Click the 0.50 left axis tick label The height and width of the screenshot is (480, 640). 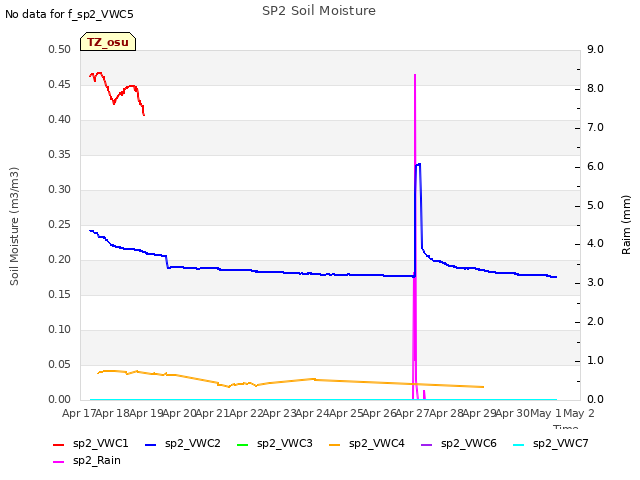pos(59,49)
